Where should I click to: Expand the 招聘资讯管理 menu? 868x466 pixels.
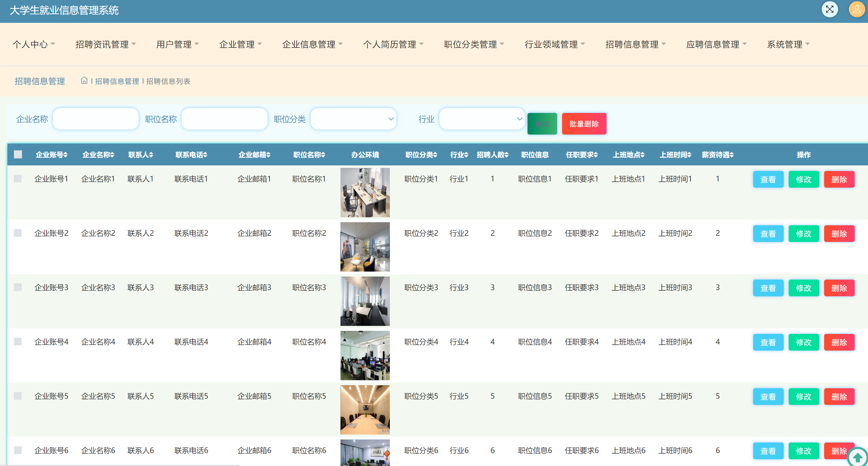[x=106, y=44]
